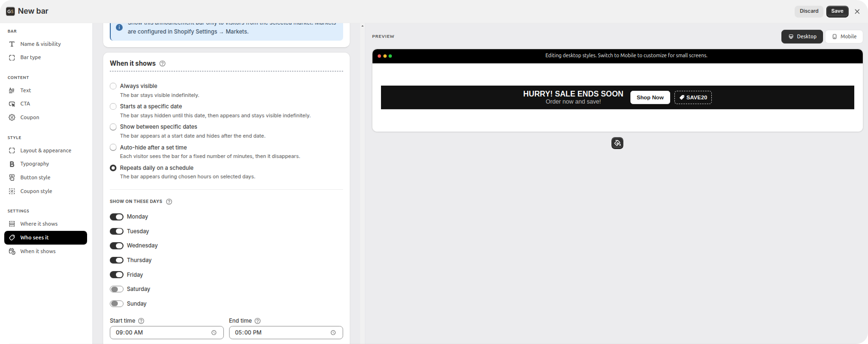868x344 pixels.
Task: Click the End time help icon
Action: point(257,321)
